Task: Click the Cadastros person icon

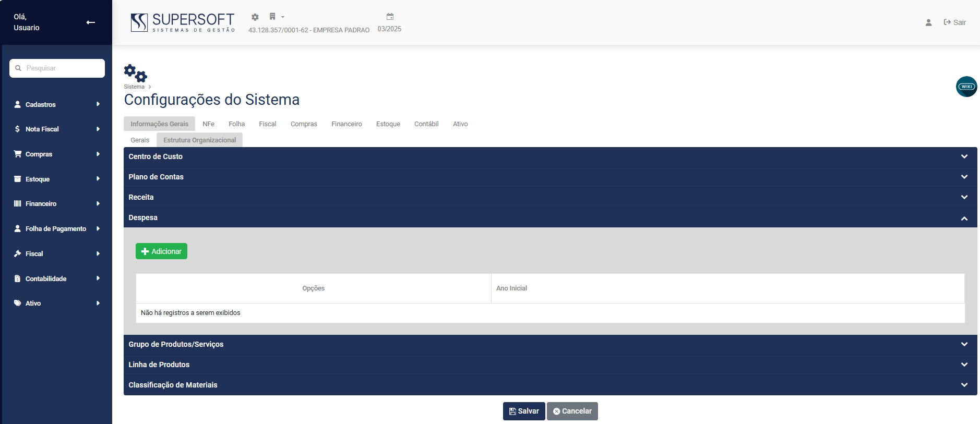Action: [x=17, y=104]
